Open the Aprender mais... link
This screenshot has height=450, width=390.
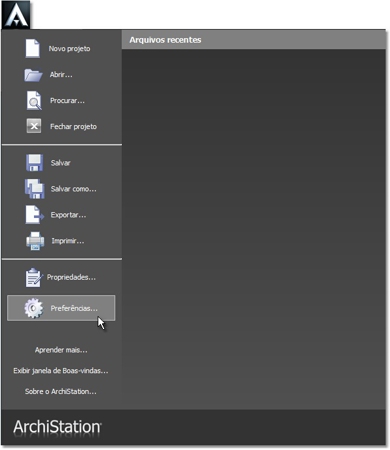click(x=61, y=350)
